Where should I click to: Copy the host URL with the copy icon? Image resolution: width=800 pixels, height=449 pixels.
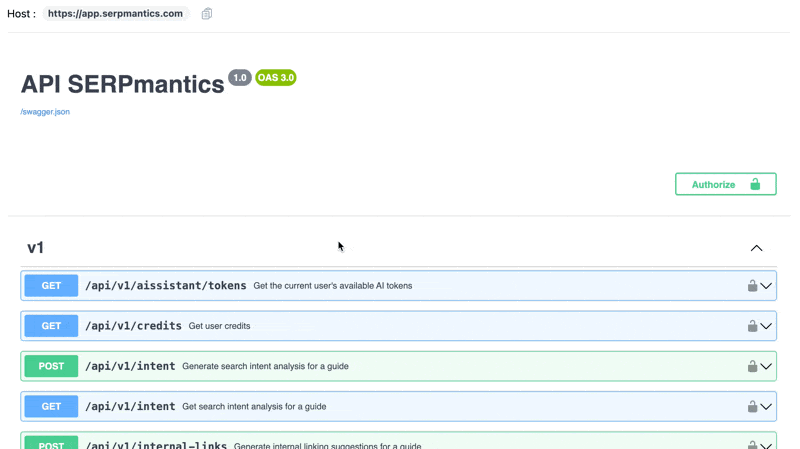207,14
